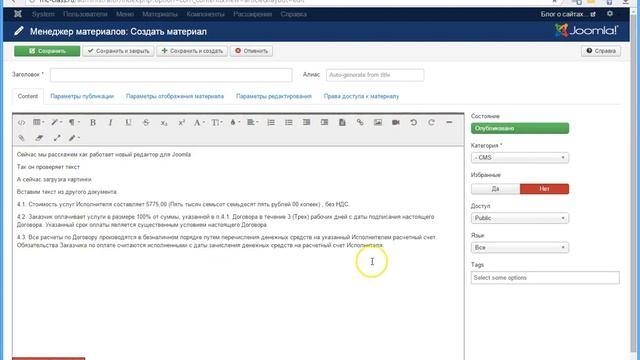Redo the last edit

pos(431,122)
